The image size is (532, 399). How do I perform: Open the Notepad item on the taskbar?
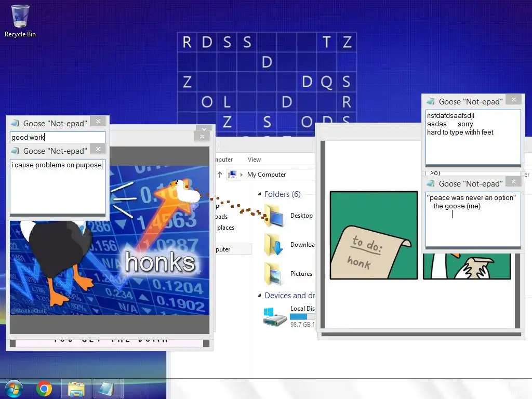tap(106, 389)
